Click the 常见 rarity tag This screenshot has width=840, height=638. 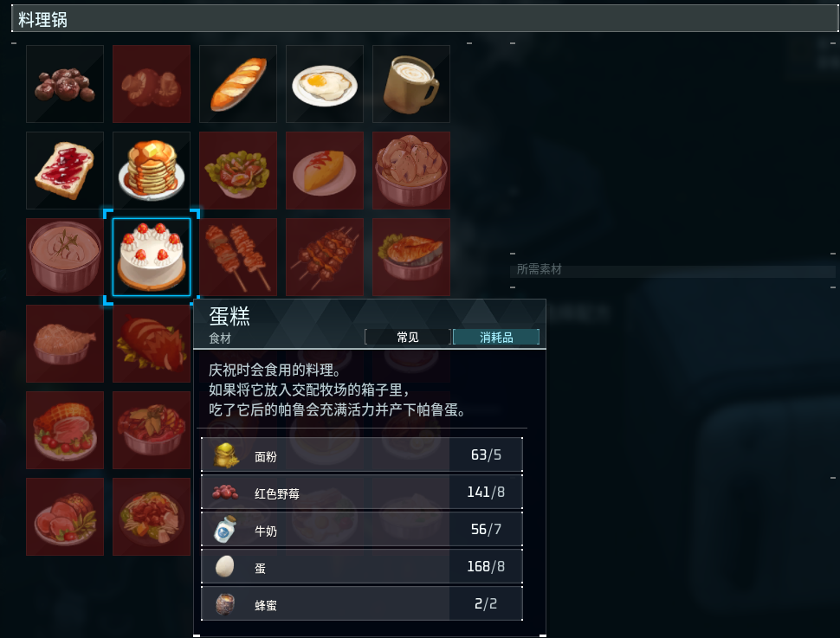click(x=408, y=337)
